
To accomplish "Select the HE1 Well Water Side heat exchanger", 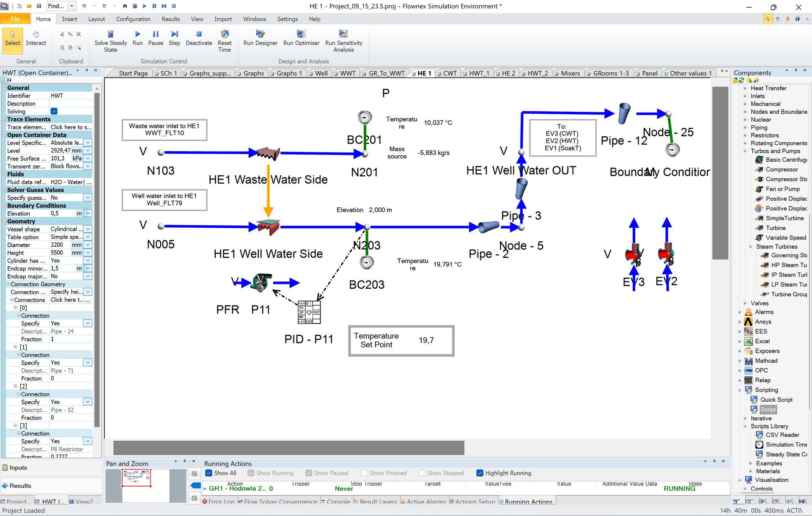I will coord(268,228).
